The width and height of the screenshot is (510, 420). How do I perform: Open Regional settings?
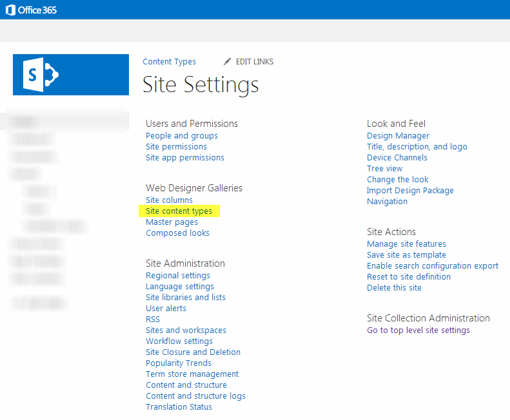(178, 276)
